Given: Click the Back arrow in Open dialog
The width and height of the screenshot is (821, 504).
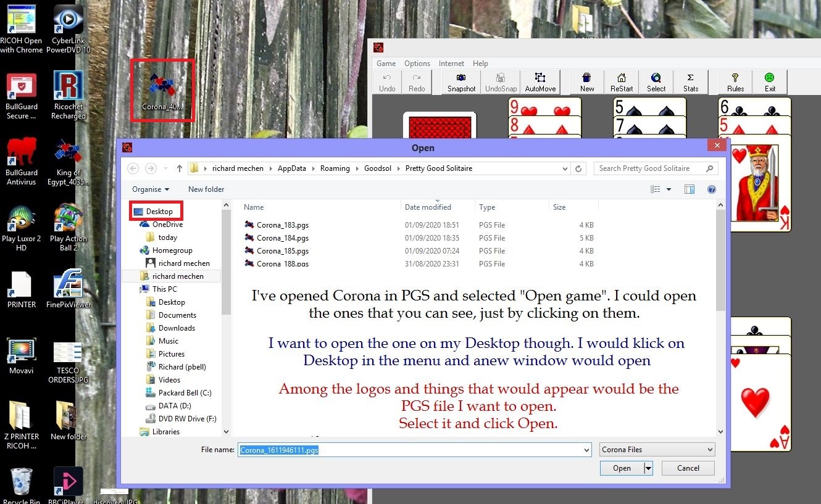Looking at the screenshot, I should tap(133, 168).
